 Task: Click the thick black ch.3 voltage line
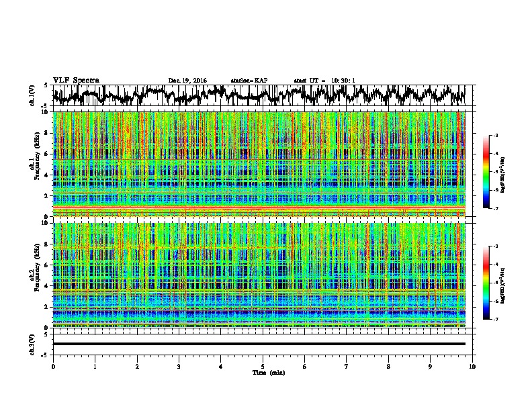point(259,344)
